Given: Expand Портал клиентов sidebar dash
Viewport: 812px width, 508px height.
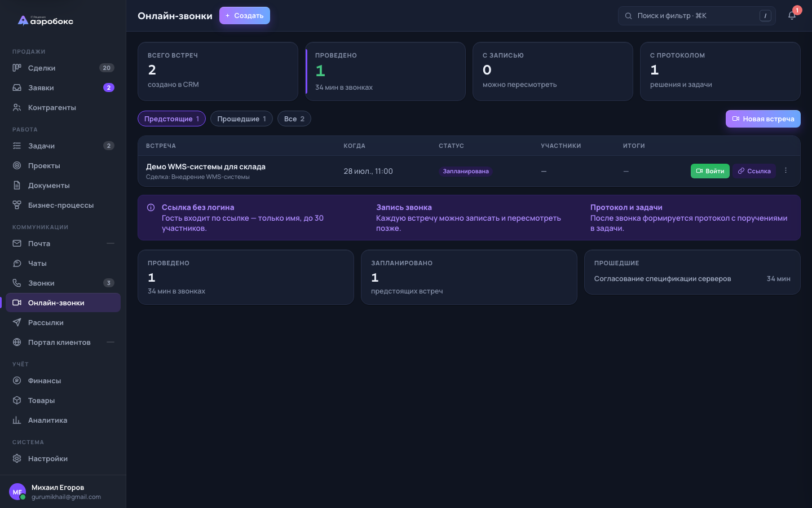Looking at the screenshot, I should 111,342.
